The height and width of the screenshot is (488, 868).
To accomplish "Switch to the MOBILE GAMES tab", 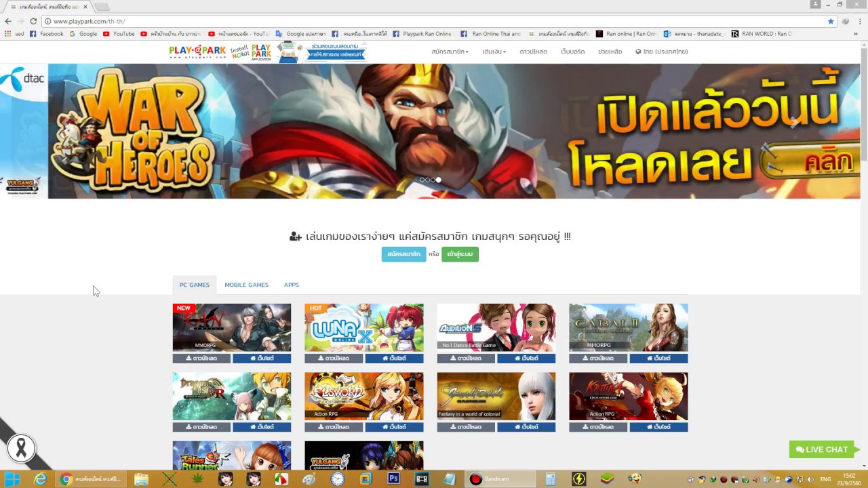I will click(246, 285).
